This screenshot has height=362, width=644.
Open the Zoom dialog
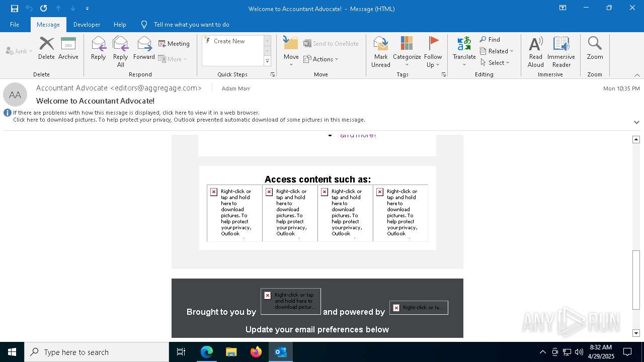click(x=595, y=48)
